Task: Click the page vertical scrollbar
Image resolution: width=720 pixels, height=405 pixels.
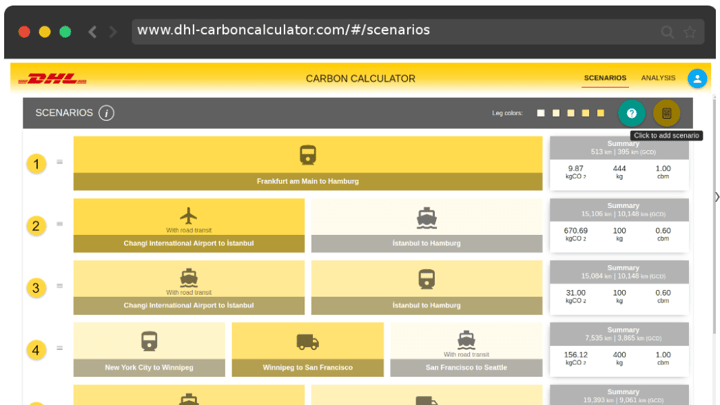Action: tap(714, 216)
